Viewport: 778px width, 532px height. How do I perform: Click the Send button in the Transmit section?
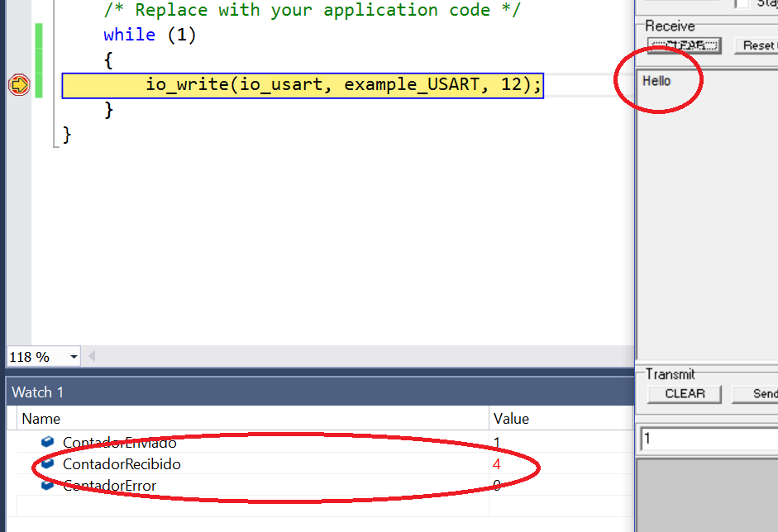coord(755,394)
